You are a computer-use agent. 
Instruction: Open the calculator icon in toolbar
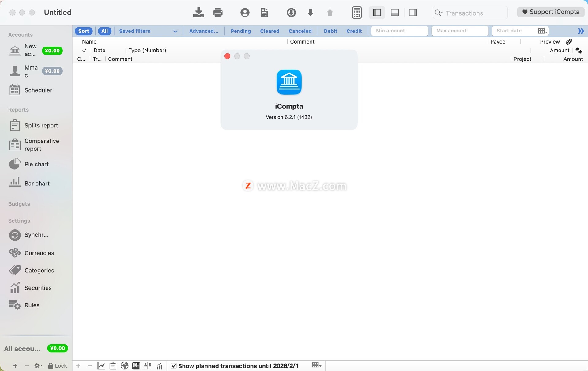(357, 13)
